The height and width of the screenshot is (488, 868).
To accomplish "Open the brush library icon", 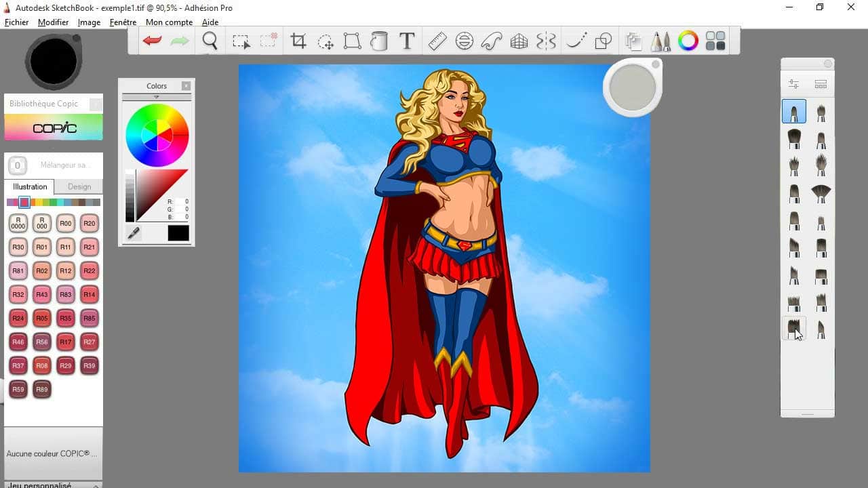I will pyautogui.click(x=821, y=84).
